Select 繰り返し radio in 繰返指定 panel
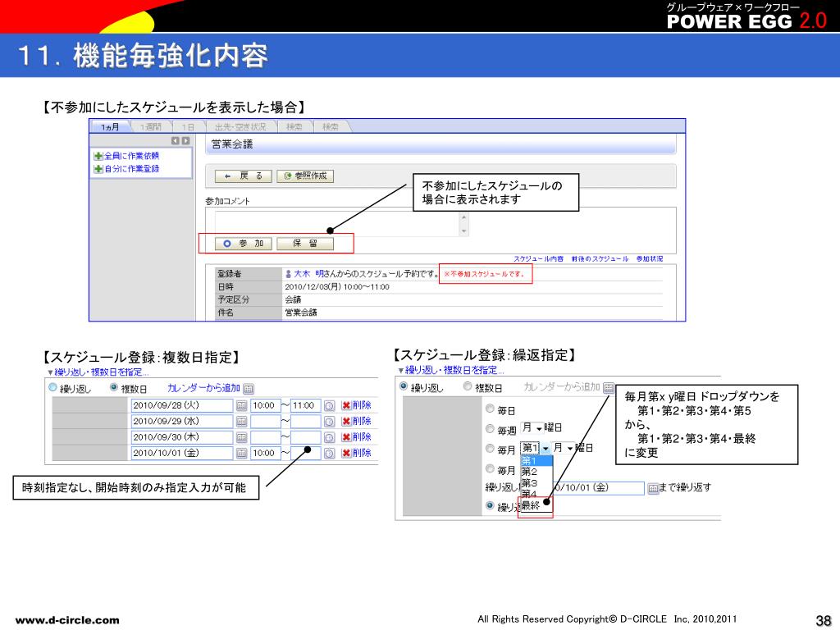840x630 pixels. tap(404, 386)
